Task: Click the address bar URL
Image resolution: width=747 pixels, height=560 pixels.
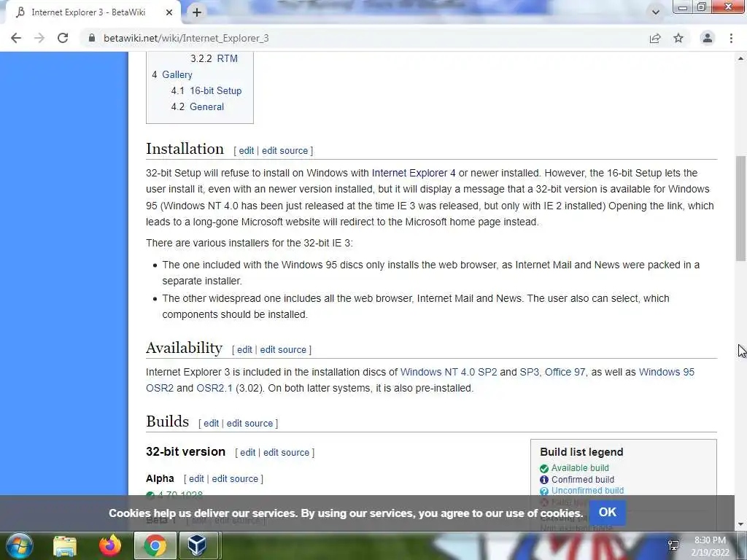Action: 186,38
